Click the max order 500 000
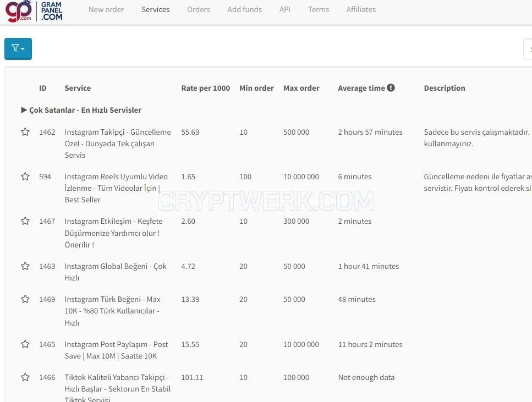The width and height of the screenshot is (532, 402). tap(296, 132)
